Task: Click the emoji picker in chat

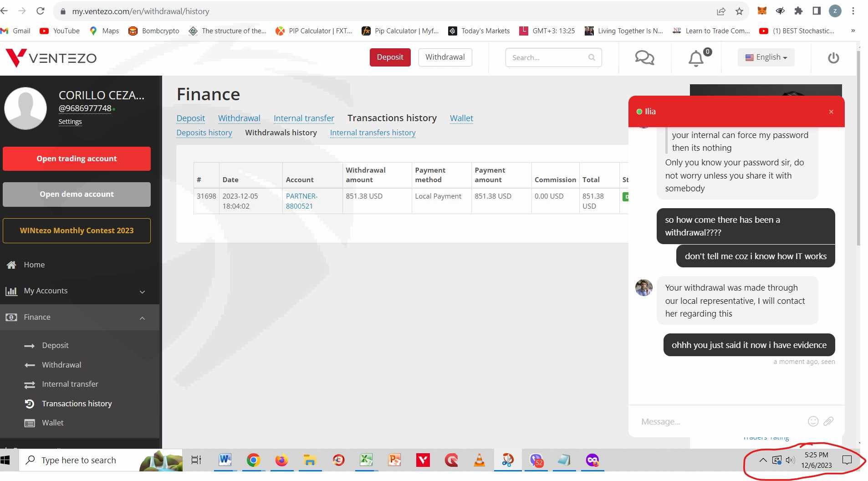Action: coord(813,421)
